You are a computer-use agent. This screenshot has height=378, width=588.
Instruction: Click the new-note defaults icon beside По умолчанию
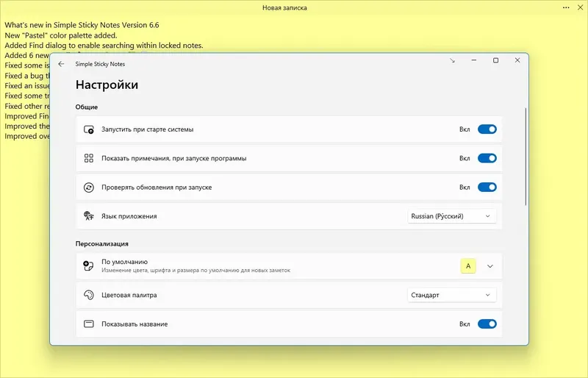88,265
